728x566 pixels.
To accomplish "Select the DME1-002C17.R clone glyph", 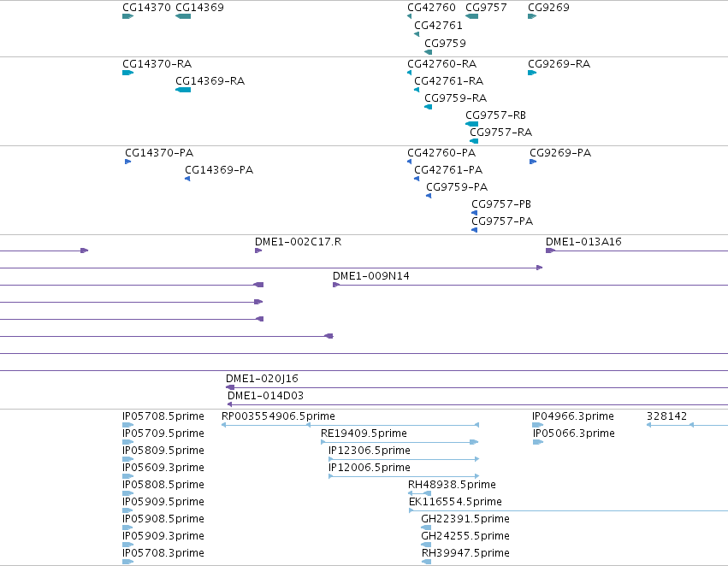I will [x=258, y=251].
